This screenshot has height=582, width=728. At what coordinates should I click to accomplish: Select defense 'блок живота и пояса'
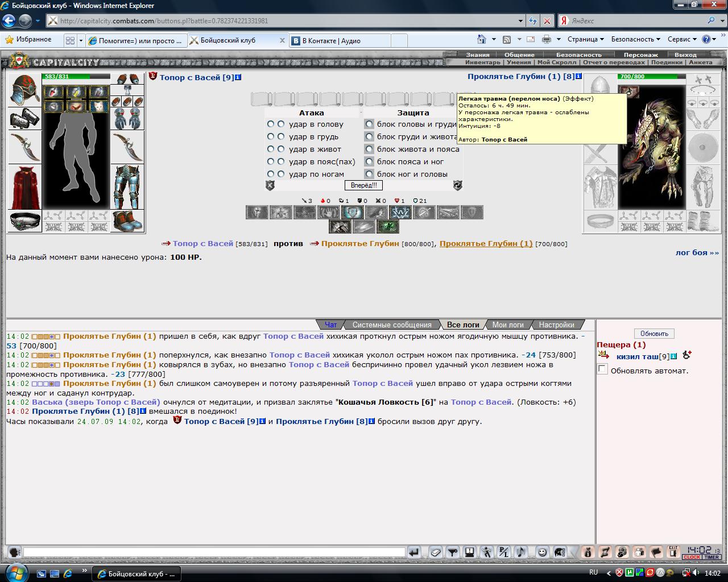pyautogui.click(x=370, y=149)
